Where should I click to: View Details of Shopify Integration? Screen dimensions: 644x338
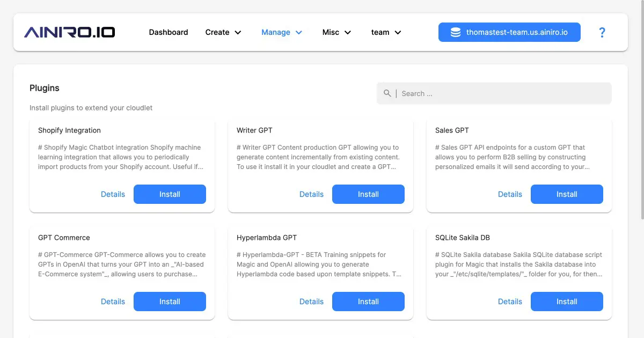pos(113,194)
